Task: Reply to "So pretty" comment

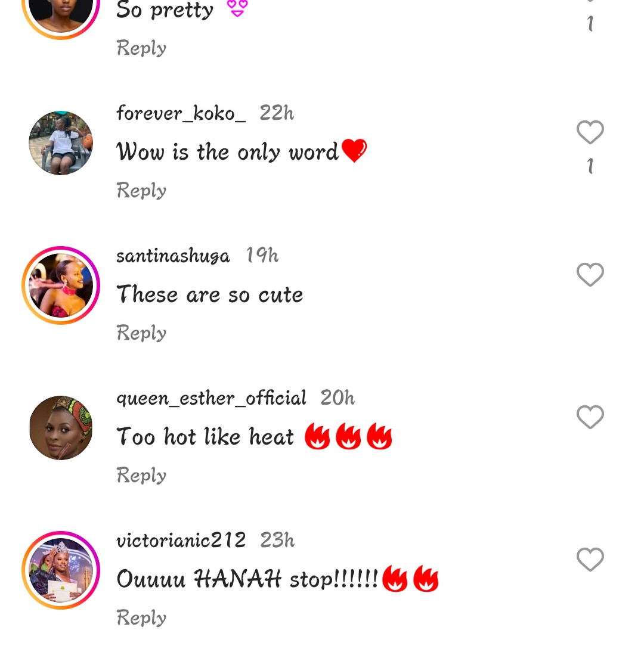Action: pos(141,48)
